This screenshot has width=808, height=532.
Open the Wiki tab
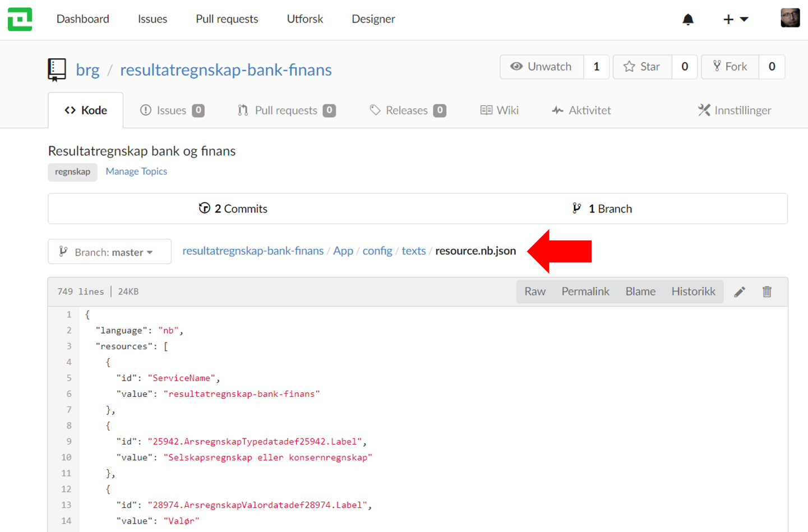(500, 110)
